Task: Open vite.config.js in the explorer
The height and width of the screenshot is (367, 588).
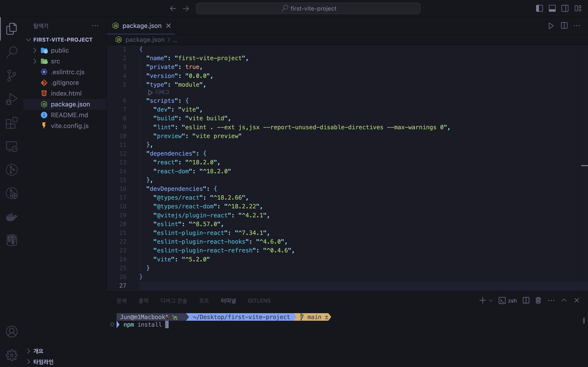Action: [69, 126]
